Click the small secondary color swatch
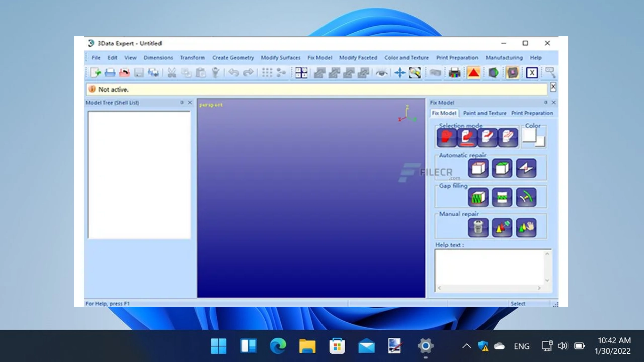The image size is (644, 362). (x=540, y=141)
